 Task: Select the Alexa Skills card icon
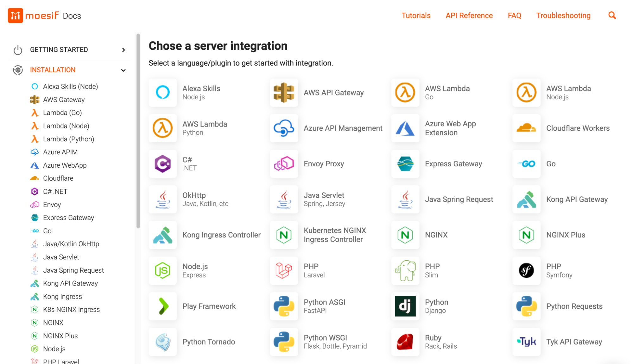tap(162, 93)
